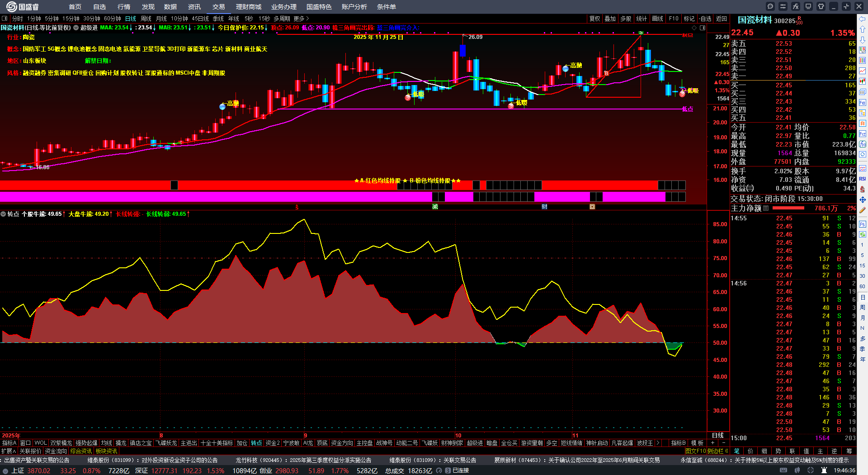Click the 财 marker on the timeline

click(544, 207)
